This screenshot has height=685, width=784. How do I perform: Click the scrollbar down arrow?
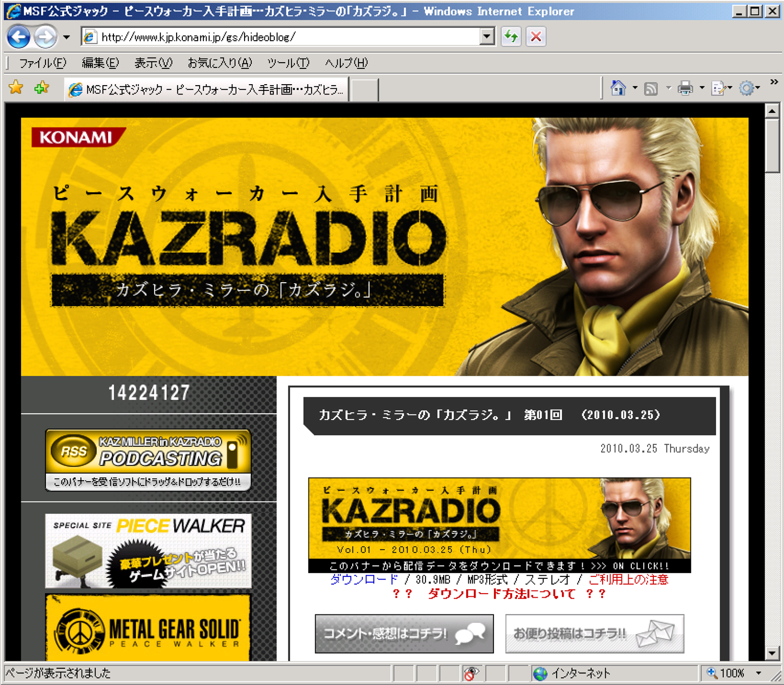click(772, 653)
